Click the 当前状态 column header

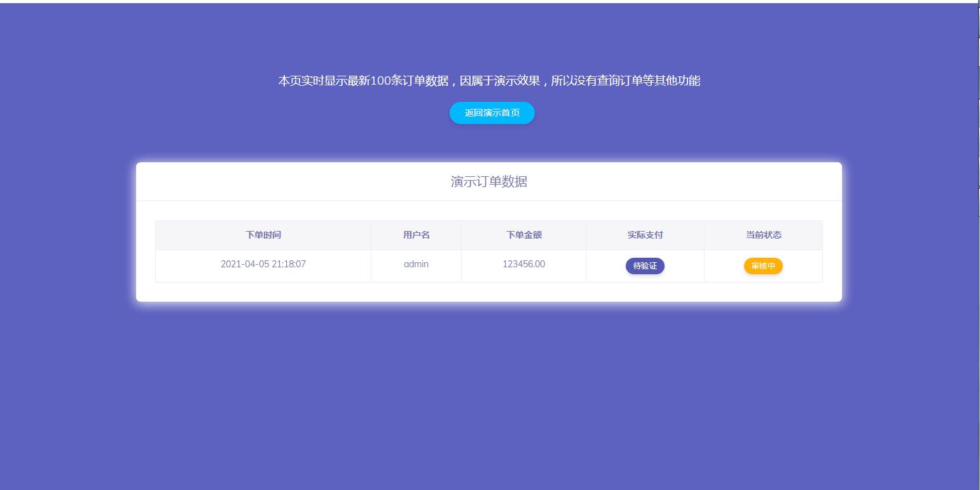763,235
